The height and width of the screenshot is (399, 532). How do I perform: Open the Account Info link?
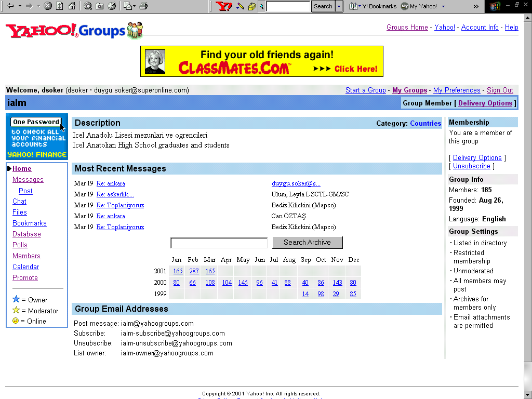[480, 27]
